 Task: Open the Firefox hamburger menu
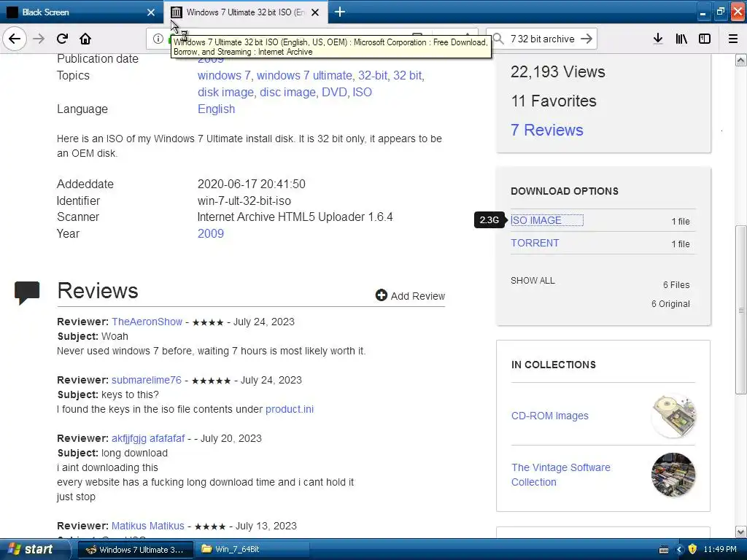(733, 39)
